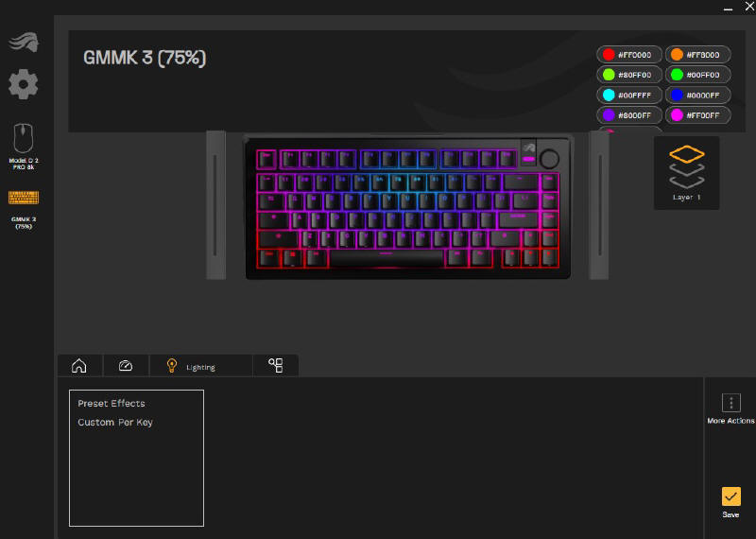Pick the cyan #00FFFF swatch
The image size is (756, 539).
pos(629,96)
